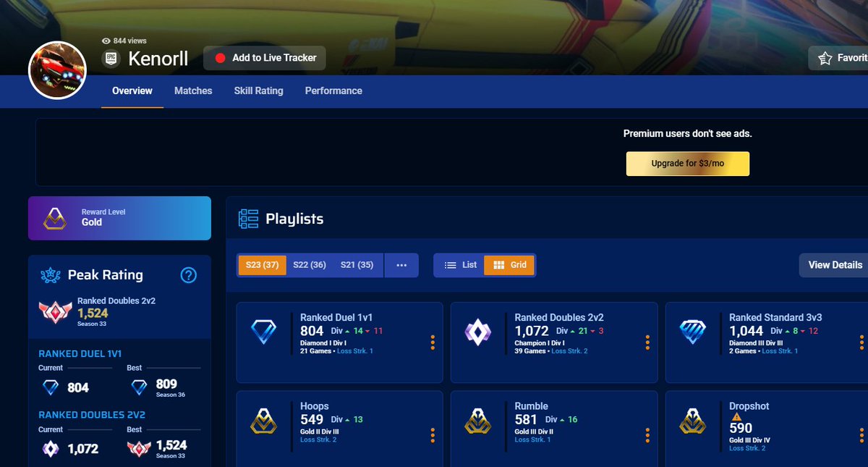Screen dimensions: 868x467
Task: Open the Skill Rating tab
Action: 258,91
